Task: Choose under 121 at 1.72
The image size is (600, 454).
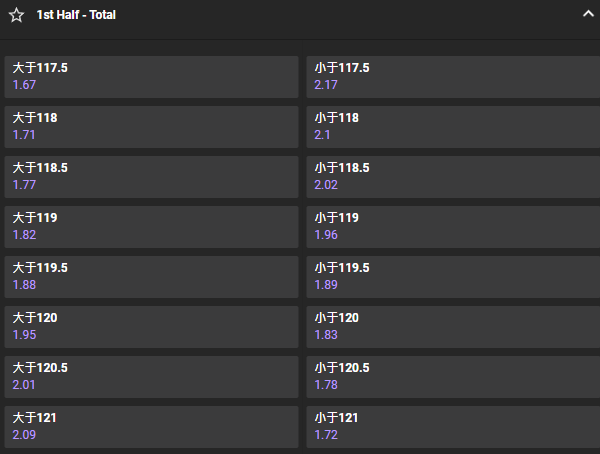Action: (x=453, y=427)
